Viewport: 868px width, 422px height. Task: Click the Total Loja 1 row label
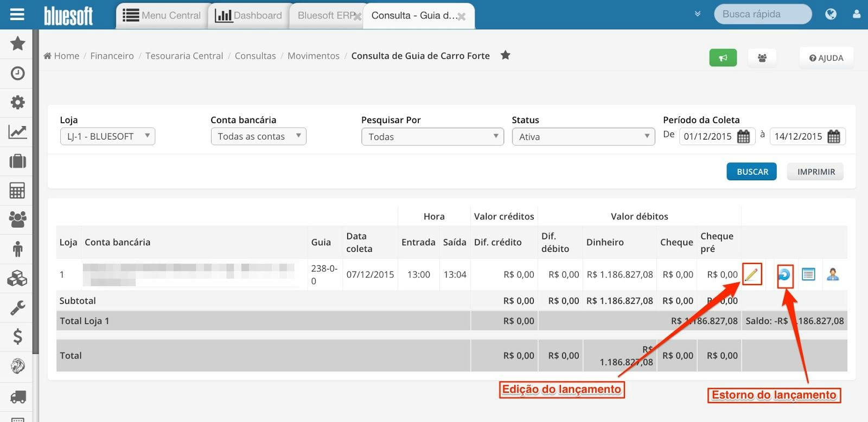pyautogui.click(x=85, y=321)
